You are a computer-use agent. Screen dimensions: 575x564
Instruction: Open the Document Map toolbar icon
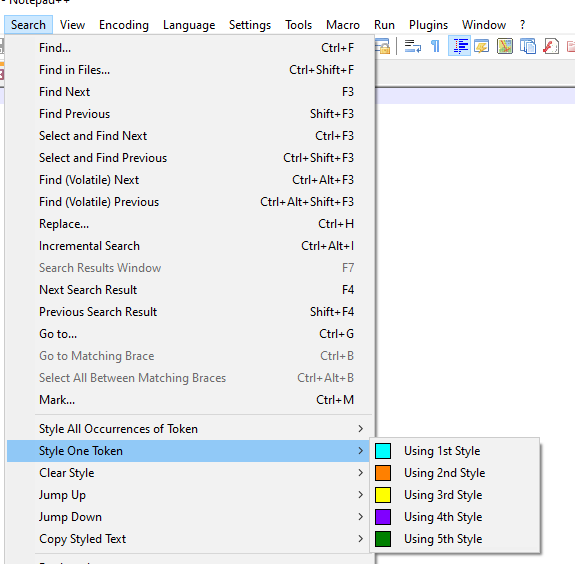coord(505,47)
